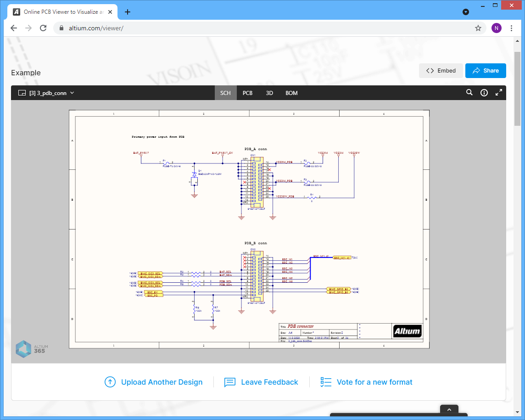Open the design info icon
Screen dimensions: 525x420
coord(484,93)
